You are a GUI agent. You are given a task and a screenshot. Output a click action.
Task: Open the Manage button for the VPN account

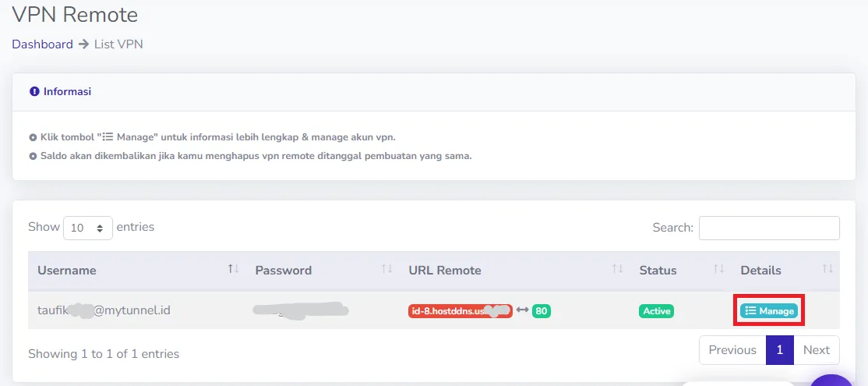(x=769, y=310)
